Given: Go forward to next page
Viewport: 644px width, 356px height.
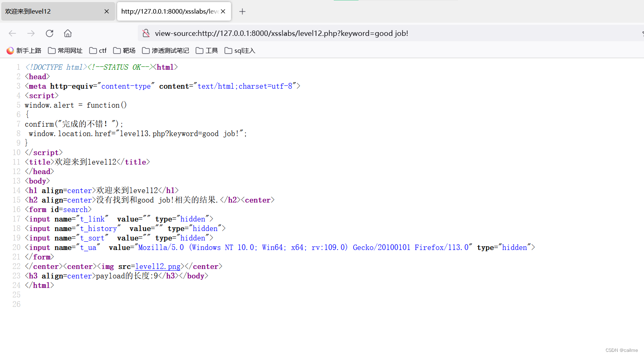Looking at the screenshot, I should point(31,33).
